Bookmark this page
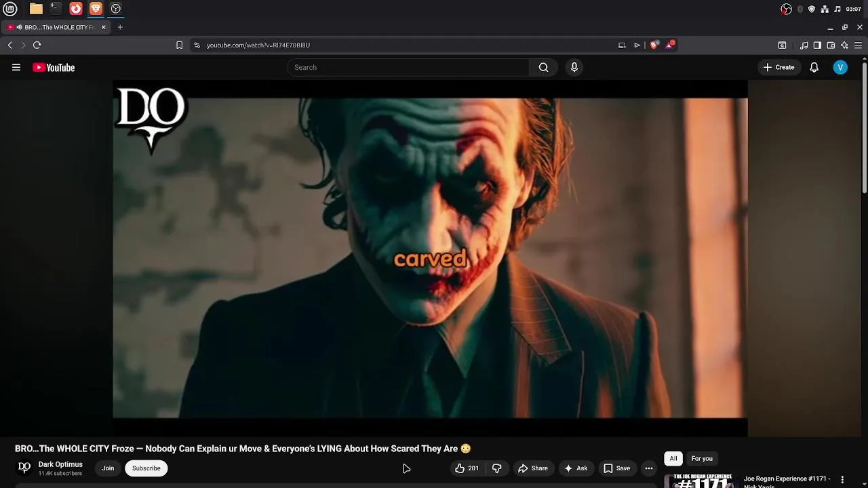This screenshot has height=488, width=868. click(x=179, y=45)
